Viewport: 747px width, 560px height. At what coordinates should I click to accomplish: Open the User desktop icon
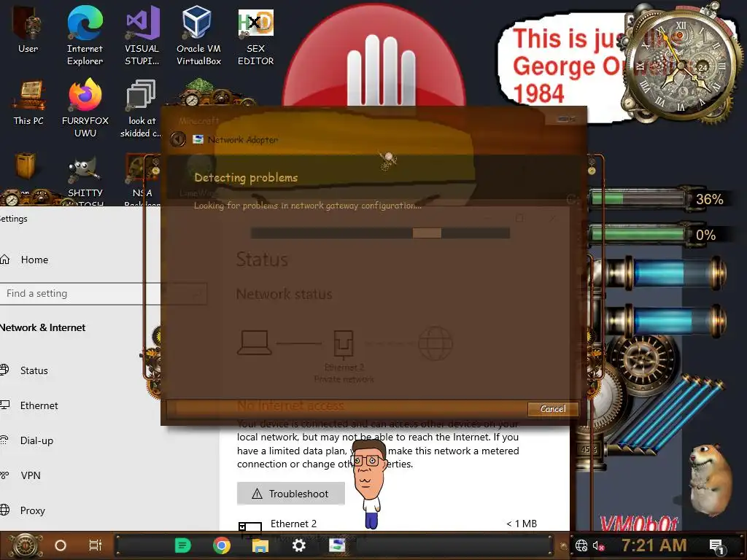pyautogui.click(x=28, y=29)
